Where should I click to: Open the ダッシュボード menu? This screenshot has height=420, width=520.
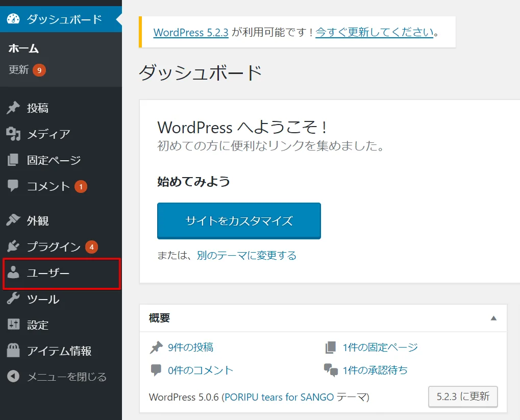coord(61,19)
